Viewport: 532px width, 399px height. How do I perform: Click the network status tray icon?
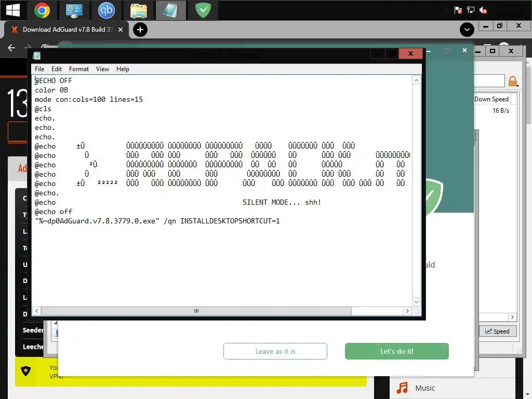click(x=471, y=10)
